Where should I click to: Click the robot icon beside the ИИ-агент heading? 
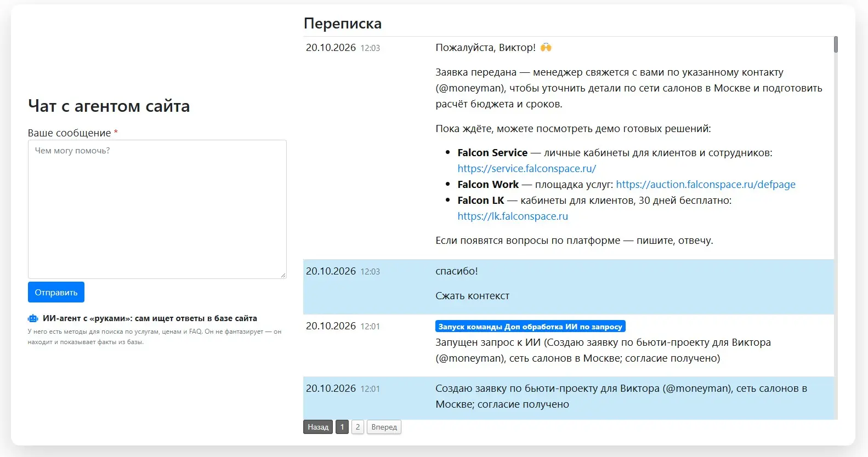pyautogui.click(x=33, y=318)
